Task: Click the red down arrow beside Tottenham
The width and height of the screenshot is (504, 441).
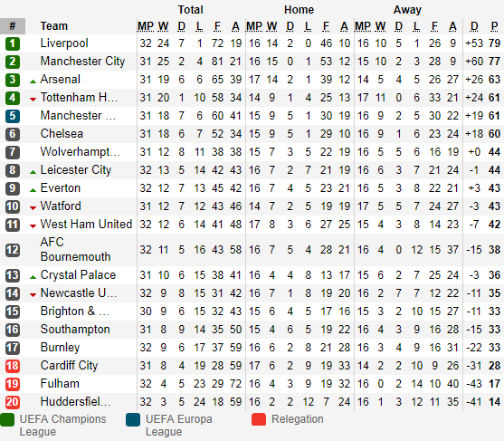Action: click(x=33, y=100)
